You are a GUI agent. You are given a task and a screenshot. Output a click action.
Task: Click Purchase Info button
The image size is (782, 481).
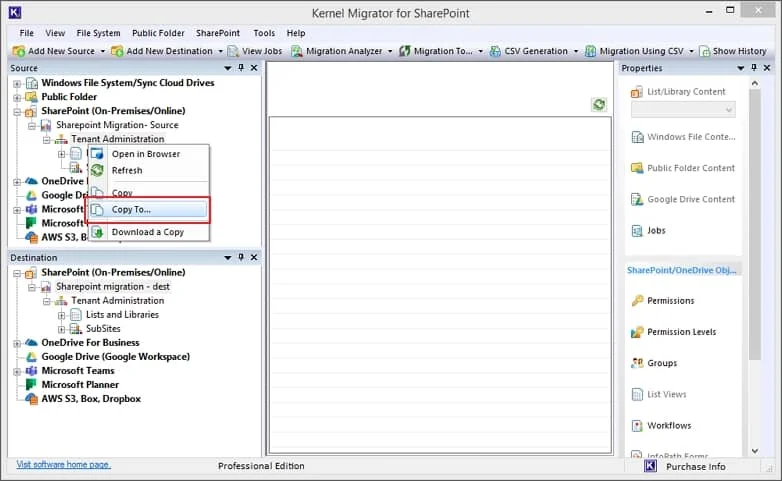pyautogui.click(x=685, y=467)
